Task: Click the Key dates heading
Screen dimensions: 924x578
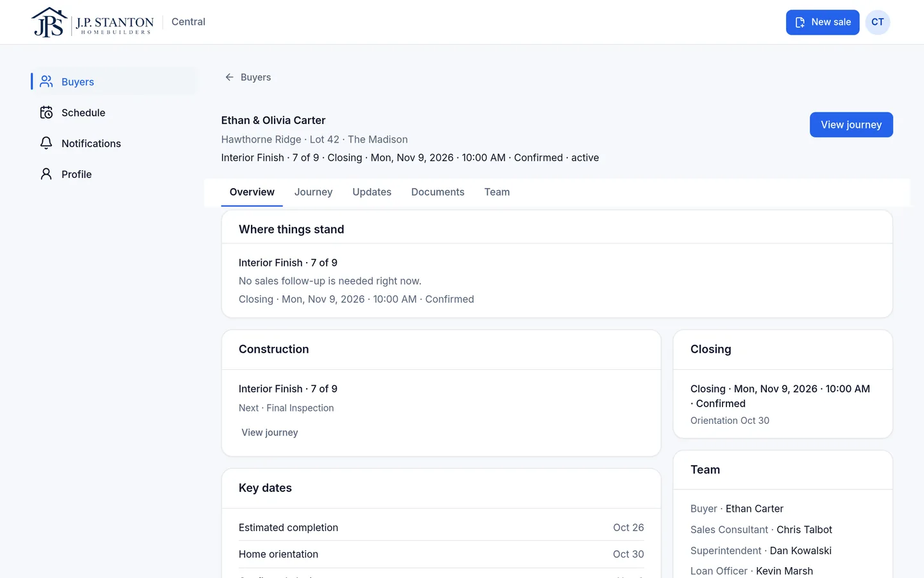Action: click(265, 488)
